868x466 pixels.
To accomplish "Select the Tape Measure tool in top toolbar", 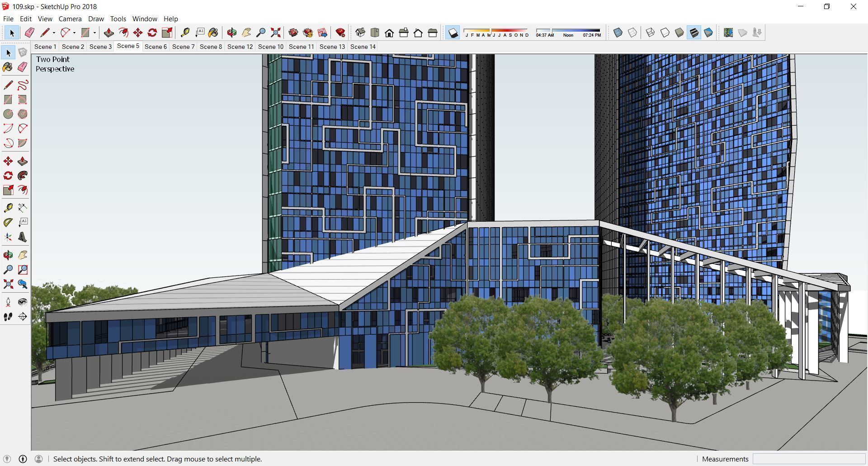I will click(x=185, y=33).
